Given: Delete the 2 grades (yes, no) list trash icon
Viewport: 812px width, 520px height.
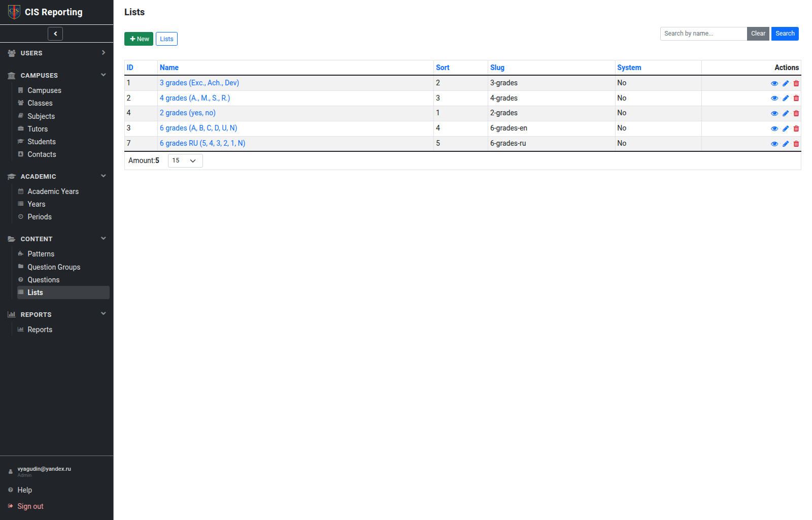Looking at the screenshot, I should (x=796, y=113).
